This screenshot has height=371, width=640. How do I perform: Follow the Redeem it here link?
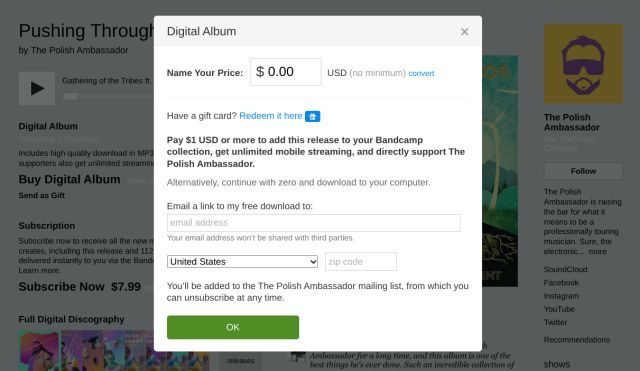(271, 116)
